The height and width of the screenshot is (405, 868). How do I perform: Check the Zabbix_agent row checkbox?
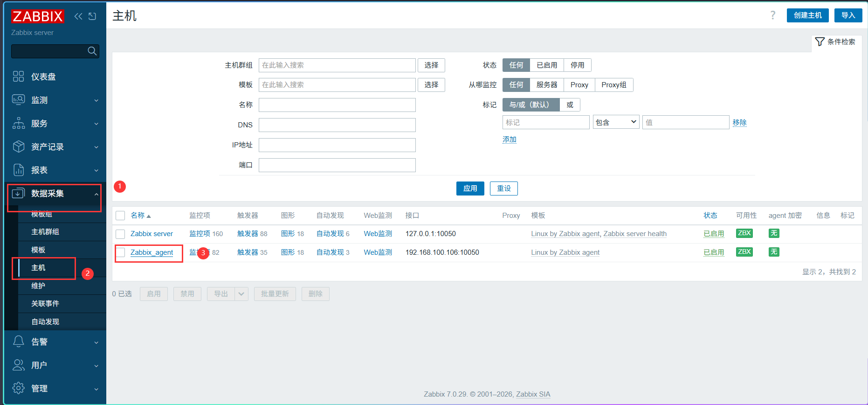(120, 252)
